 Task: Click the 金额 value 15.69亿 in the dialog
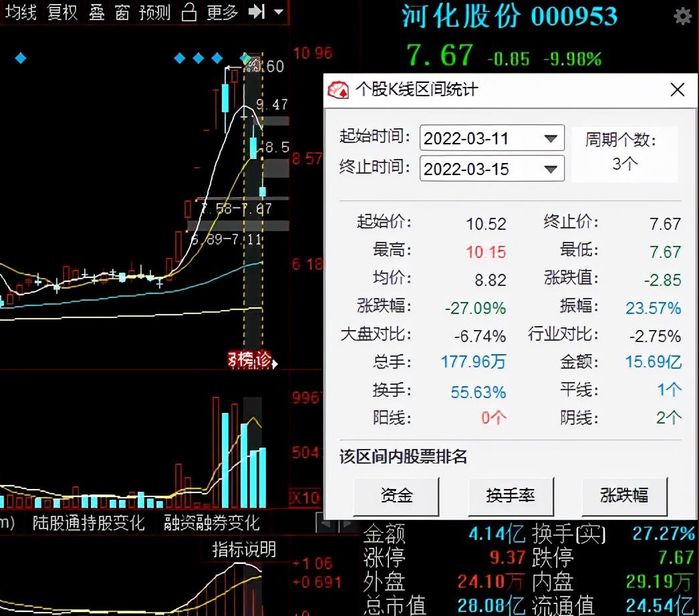tap(653, 361)
